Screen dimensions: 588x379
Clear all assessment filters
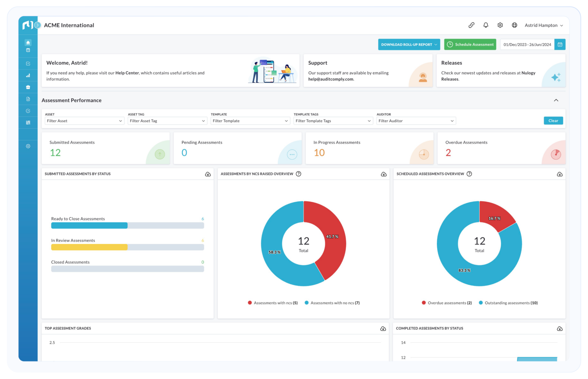pos(553,121)
